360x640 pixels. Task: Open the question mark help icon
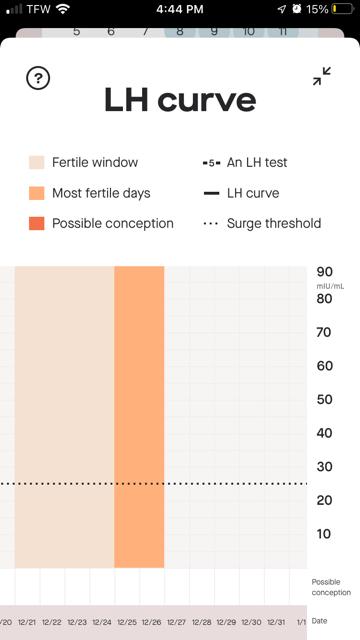38,78
